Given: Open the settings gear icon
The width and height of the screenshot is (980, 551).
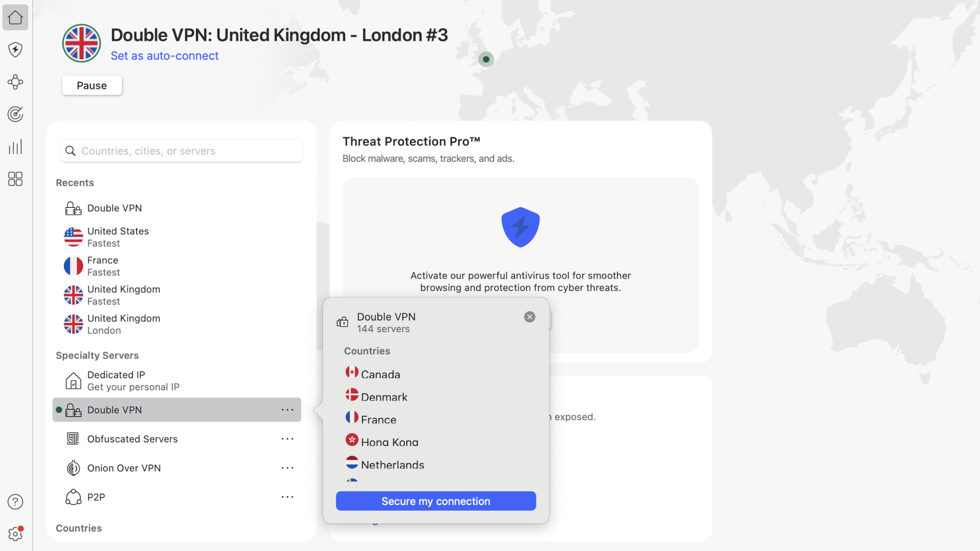Looking at the screenshot, I should pos(15,534).
